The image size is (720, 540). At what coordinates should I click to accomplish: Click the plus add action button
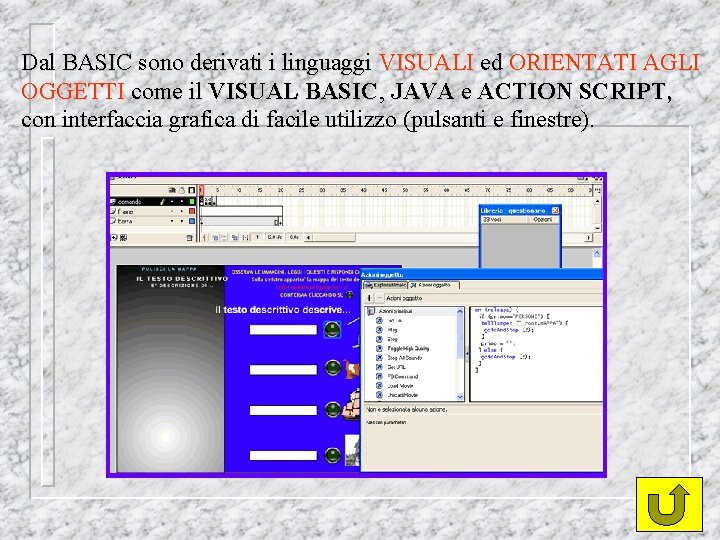(370, 298)
